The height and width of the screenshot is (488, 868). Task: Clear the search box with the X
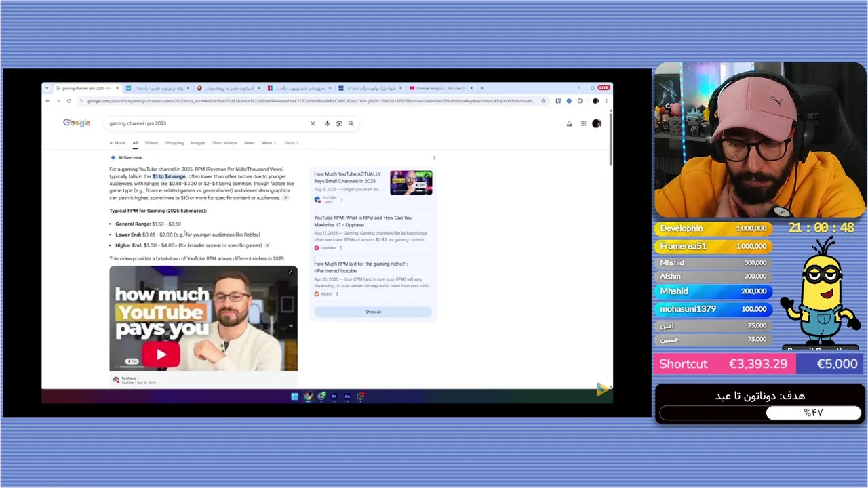click(x=313, y=123)
